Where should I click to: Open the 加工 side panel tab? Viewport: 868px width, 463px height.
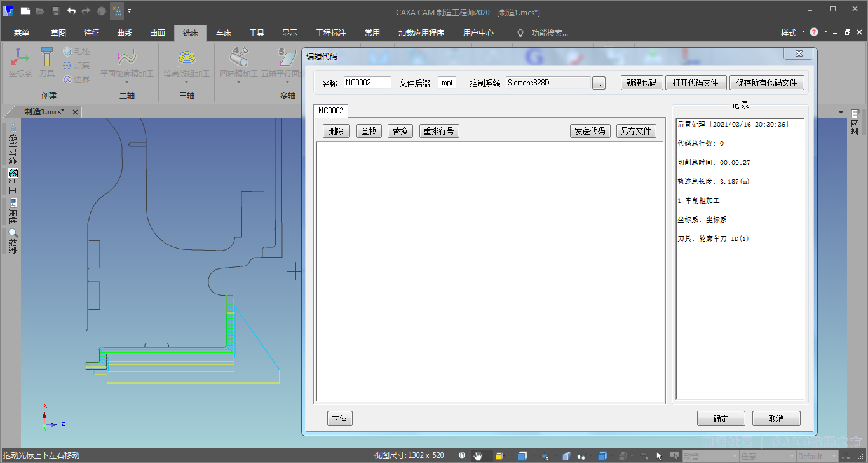pos(13,181)
